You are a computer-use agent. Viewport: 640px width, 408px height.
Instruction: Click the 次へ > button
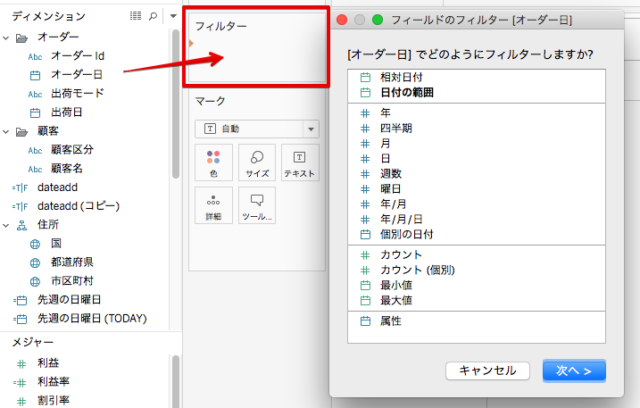pyautogui.click(x=574, y=371)
